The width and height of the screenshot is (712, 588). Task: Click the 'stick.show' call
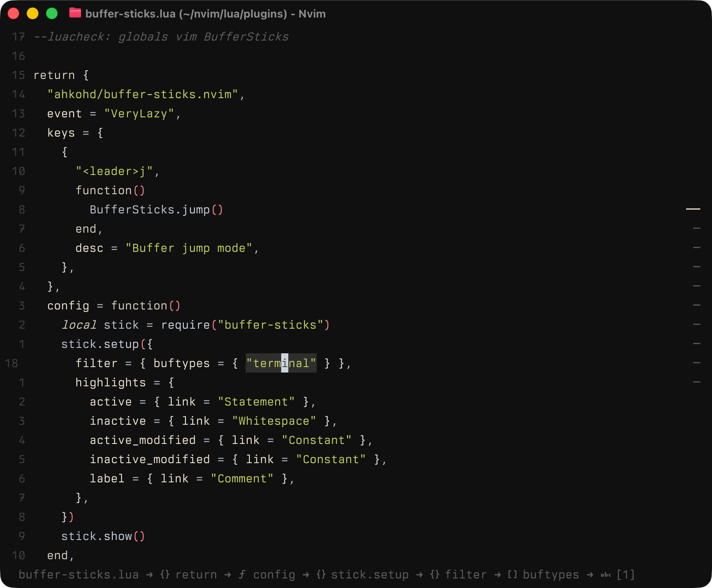(x=97, y=536)
